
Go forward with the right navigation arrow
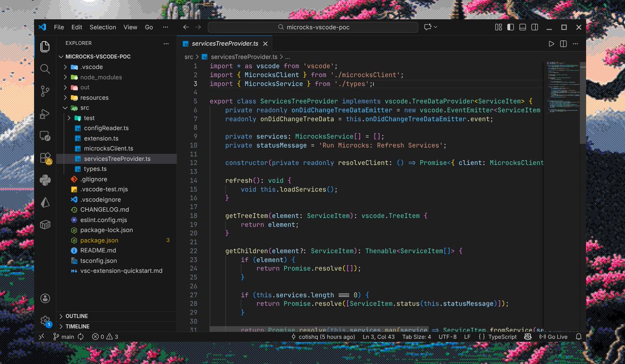click(x=198, y=27)
